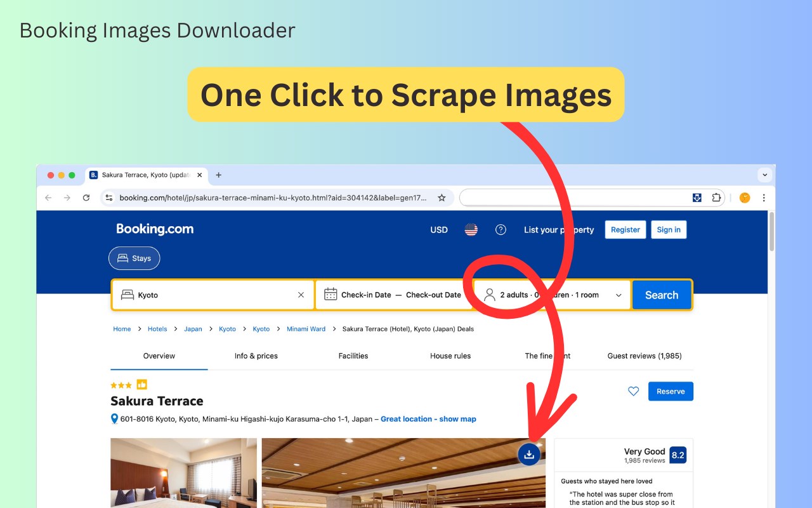The height and width of the screenshot is (508, 812).
Task: Click the Booking.com logo
Action: coord(155,229)
